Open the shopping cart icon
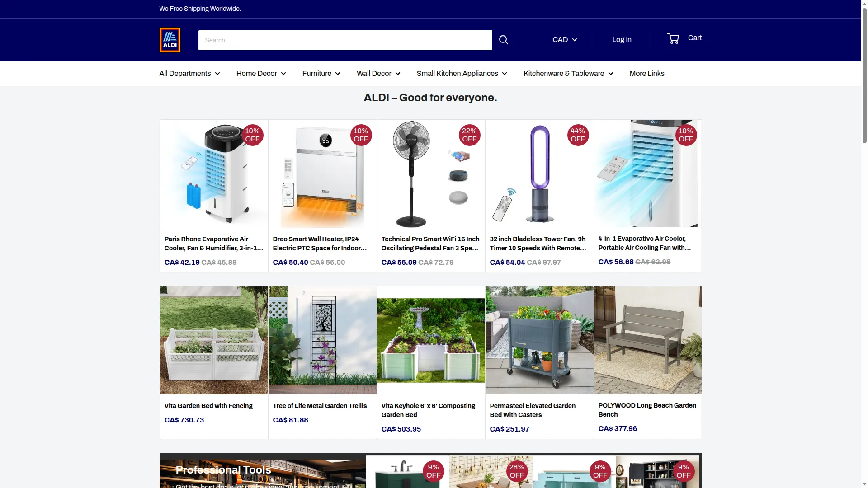 pyautogui.click(x=673, y=38)
